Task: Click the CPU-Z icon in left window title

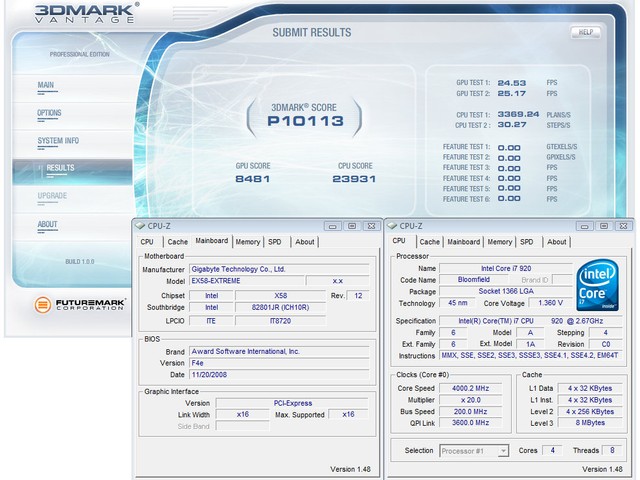Action: click(140, 226)
